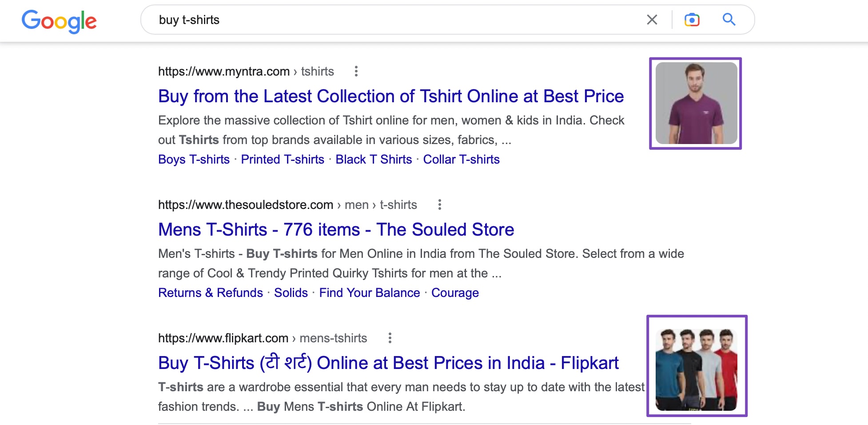The width and height of the screenshot is (868, 425).
Task: Open the Solids sitelink
Action: point(291,293)
